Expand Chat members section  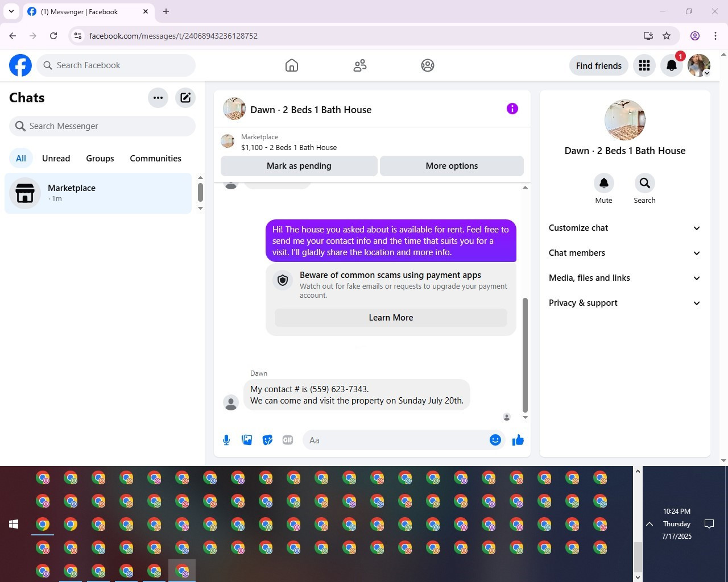(624, 253)
